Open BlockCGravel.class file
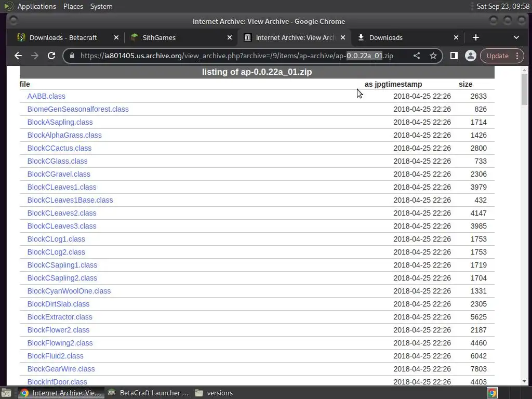 [x=59, y=174]
